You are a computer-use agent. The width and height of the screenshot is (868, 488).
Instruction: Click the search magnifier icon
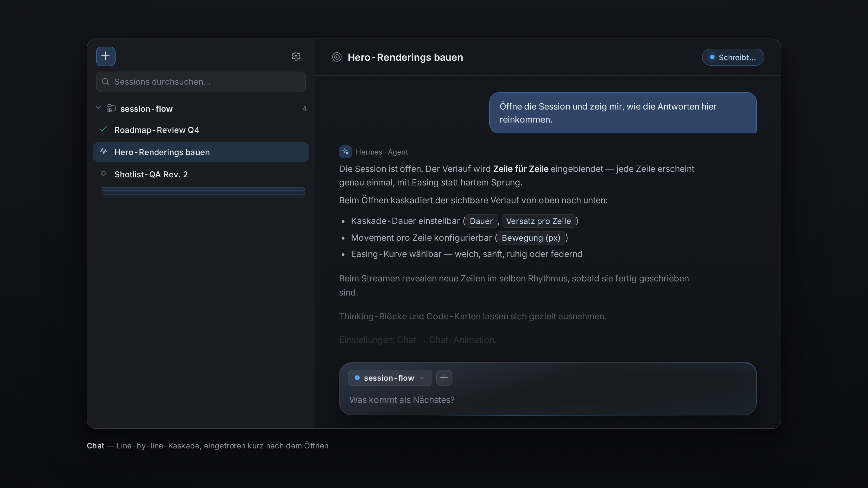point(106,82)
